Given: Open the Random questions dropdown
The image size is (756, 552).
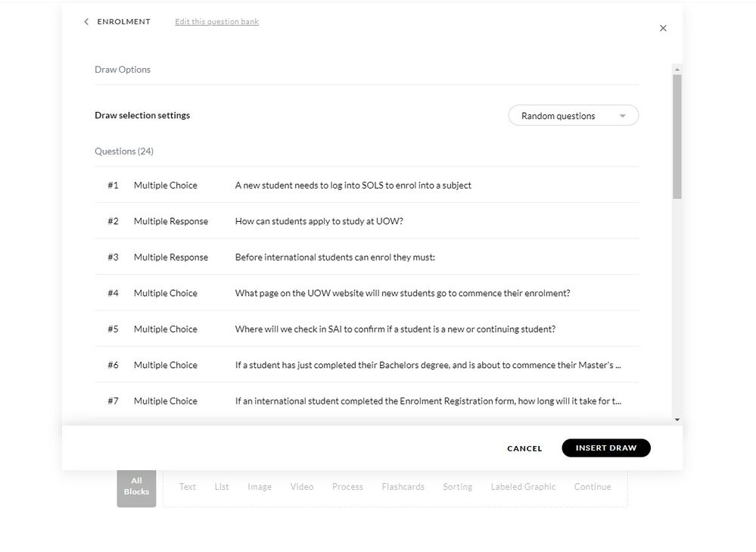Looking at the screenshot, I should [573, 116].
